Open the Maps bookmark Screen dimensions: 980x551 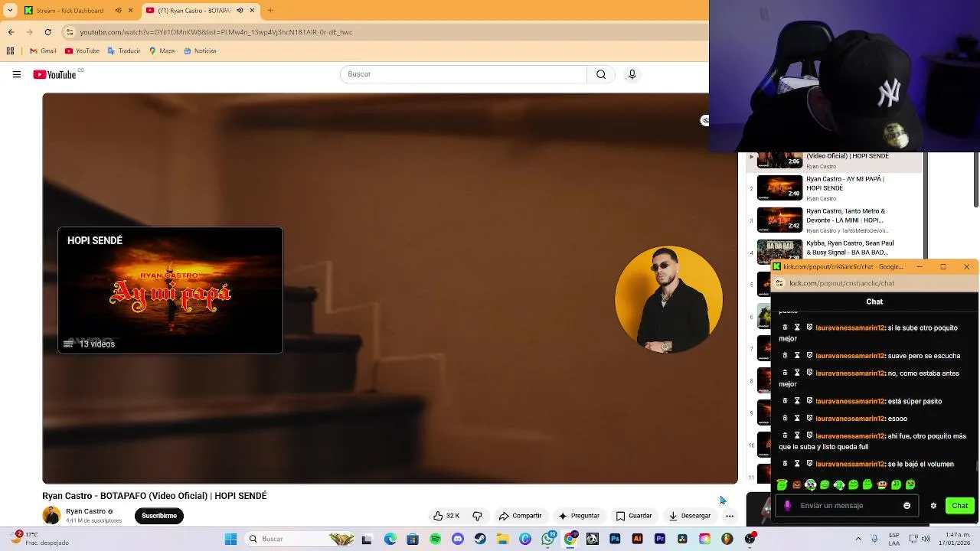[x=162, y=51]
